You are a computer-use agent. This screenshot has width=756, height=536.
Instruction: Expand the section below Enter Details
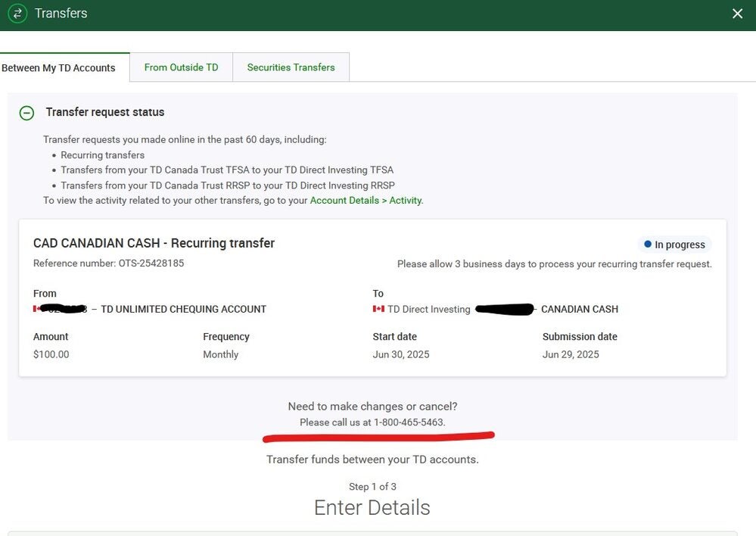pos(373,534)
